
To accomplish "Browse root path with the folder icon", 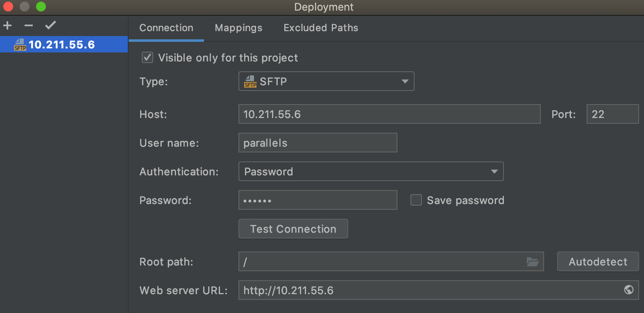I will 532,261.
